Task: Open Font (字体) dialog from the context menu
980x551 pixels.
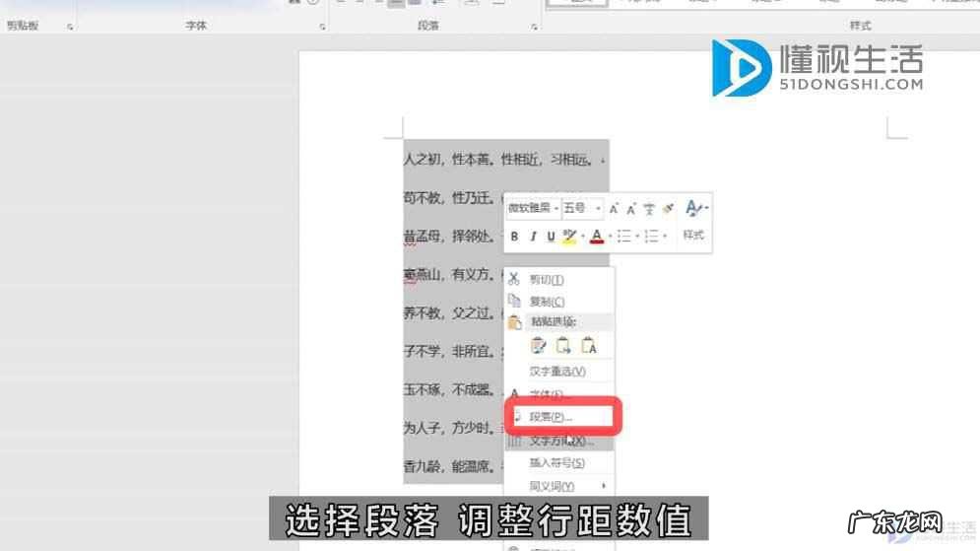Action: 558,394
